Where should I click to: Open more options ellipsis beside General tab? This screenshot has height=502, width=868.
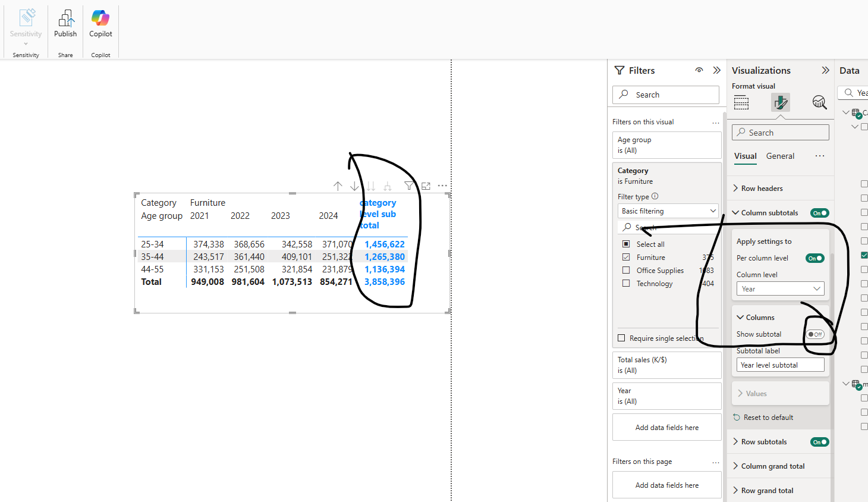(x=820, y=156)
